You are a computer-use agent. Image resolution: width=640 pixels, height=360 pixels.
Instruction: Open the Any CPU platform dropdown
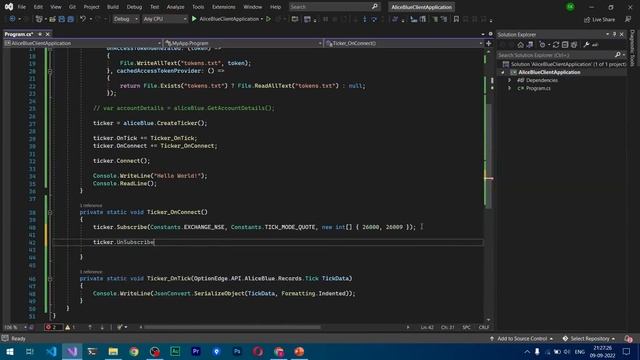(x=165, y=19)
